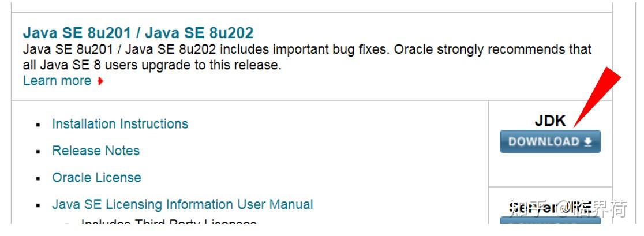This screenshot has width=644, height=236.
Task: Click the download arrow icon on JDK button
Action: (x=587, y=142)
